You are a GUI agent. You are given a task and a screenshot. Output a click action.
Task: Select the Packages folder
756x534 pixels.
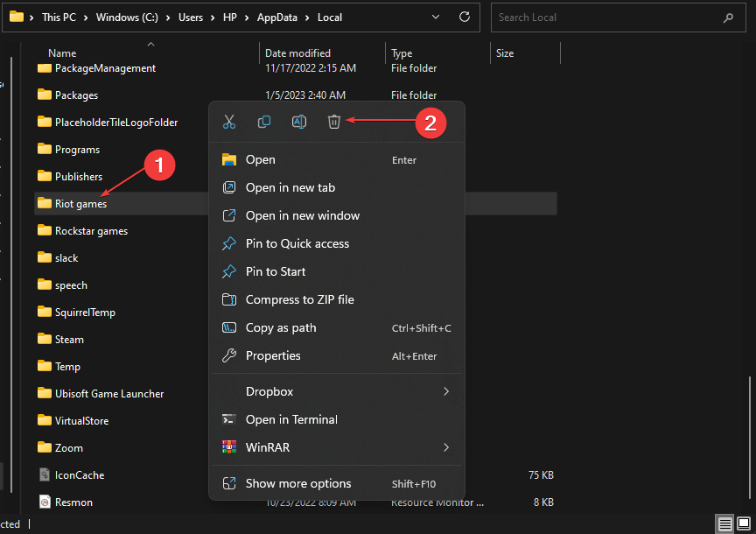point(76,95)
